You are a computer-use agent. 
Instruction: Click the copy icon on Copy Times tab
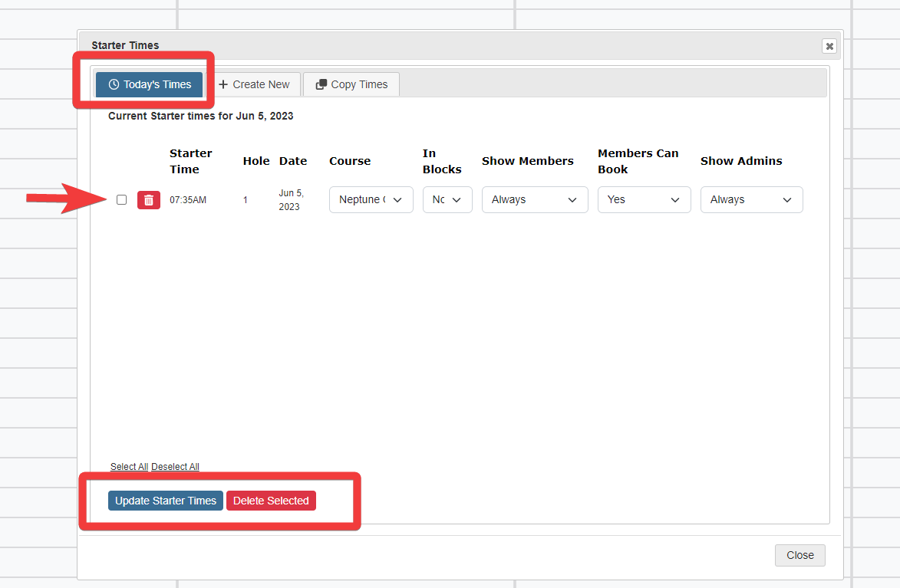[x=323, y=84]
